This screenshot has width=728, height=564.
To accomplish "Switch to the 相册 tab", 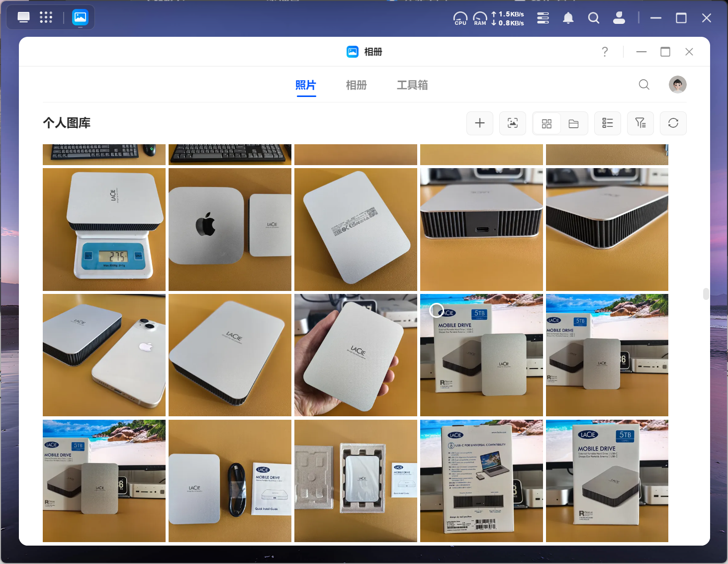I will coord(357,85).
